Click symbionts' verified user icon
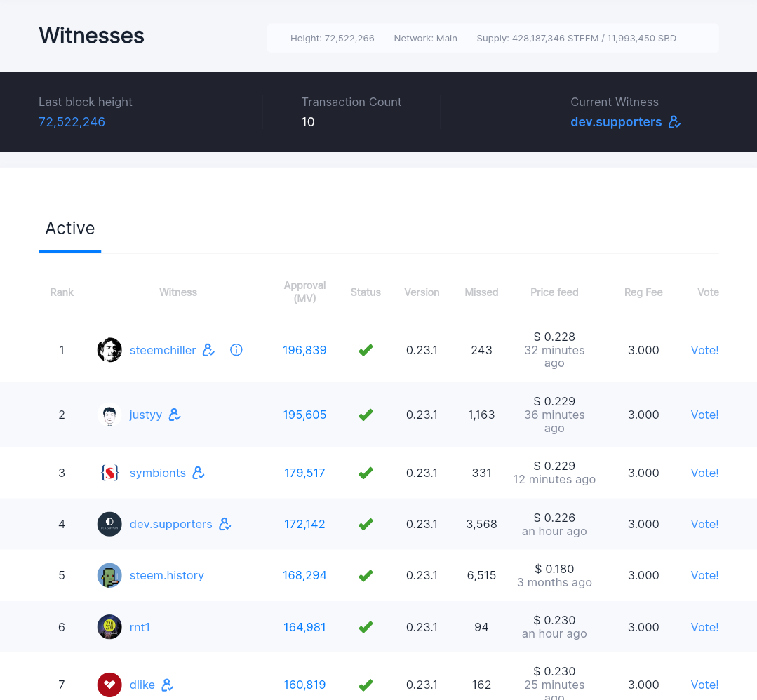Viewport: 757px width, 700px height. (199, 473)
